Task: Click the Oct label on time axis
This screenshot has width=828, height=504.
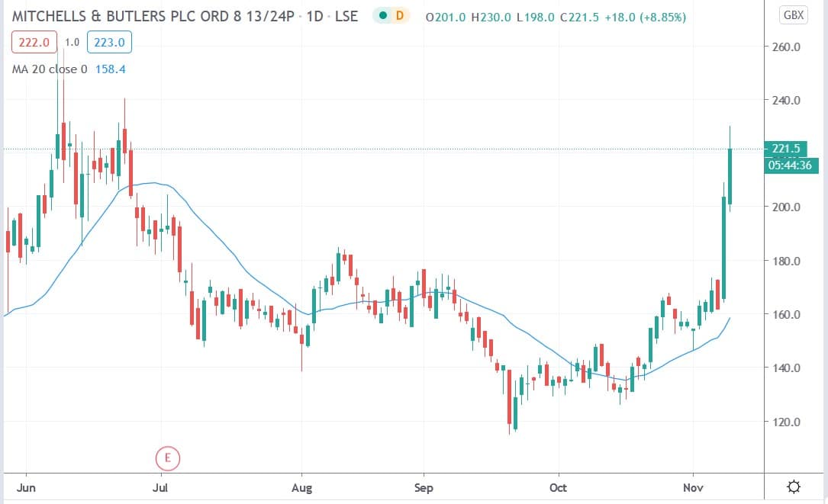Action: tap(558, 487)
